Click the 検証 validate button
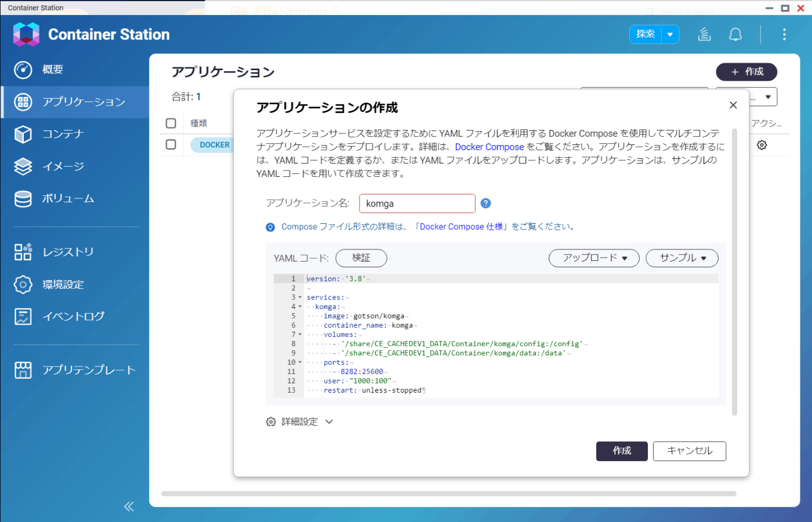 (361, 258)
